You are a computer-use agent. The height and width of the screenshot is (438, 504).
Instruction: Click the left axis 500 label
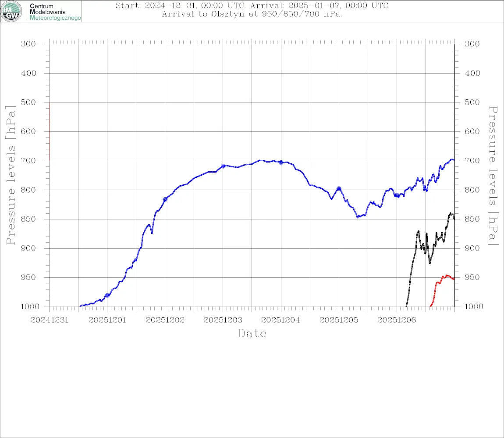pyautogui.click(x=28, y=102)
